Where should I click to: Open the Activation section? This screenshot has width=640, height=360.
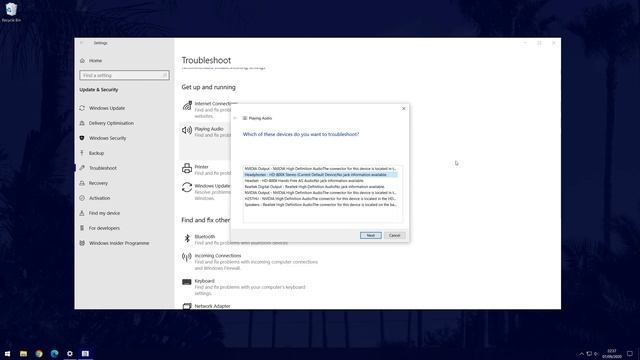point(99,198)
